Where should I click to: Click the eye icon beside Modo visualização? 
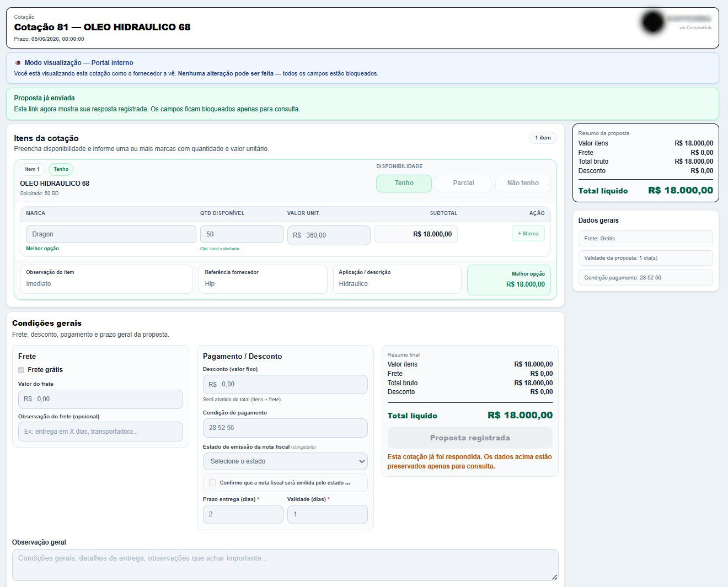[x=18, y=63]
